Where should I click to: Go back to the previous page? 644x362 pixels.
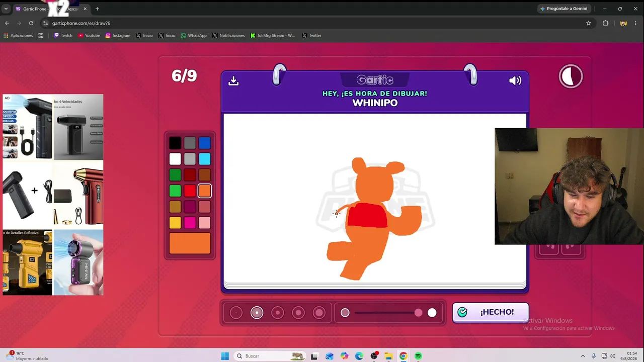point(7,23)
